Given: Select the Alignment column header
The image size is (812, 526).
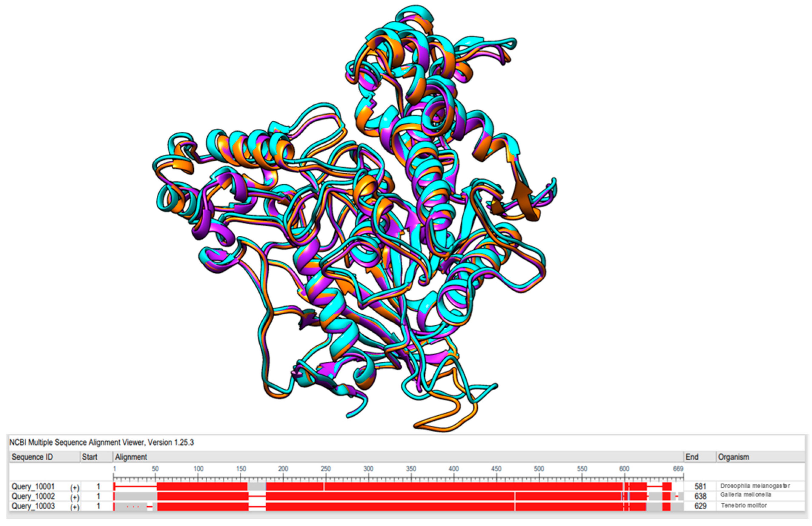Looking at the screenshot, I should point(131,457).
